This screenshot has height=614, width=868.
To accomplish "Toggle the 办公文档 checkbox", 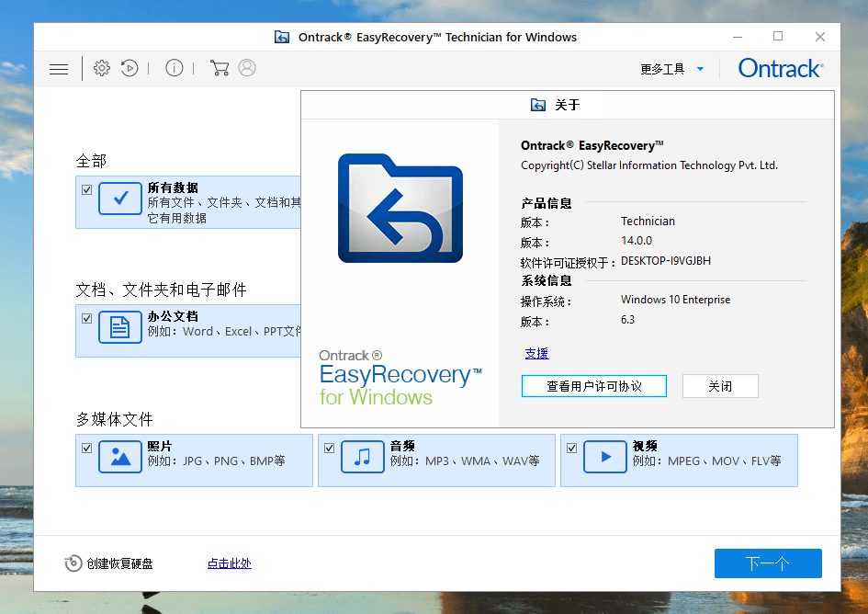I will tap(87, 319).
